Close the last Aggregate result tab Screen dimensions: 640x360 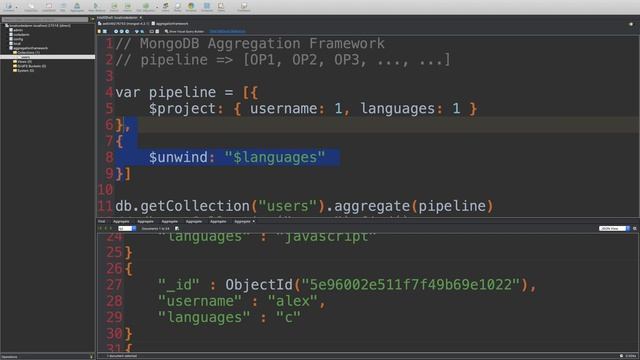coord(254,222)
